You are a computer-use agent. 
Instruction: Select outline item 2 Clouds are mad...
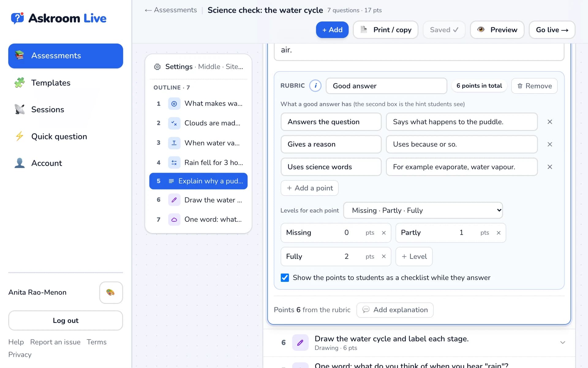[x=198, y=123]
